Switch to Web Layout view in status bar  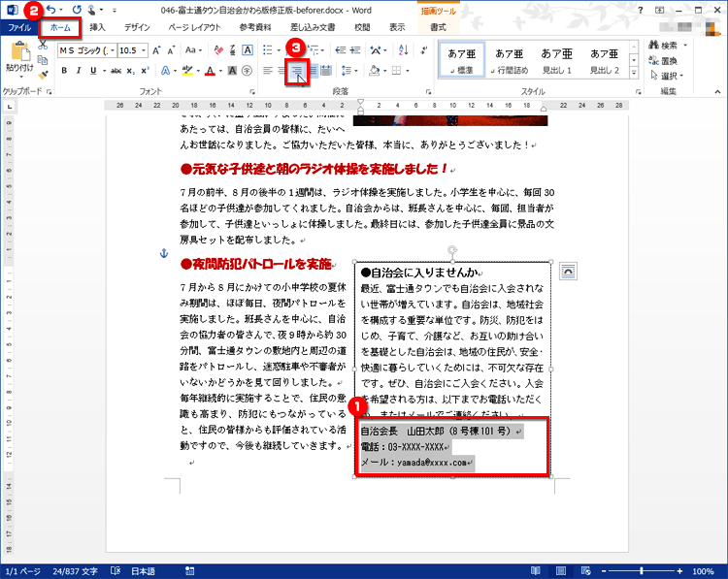[586, 570]
